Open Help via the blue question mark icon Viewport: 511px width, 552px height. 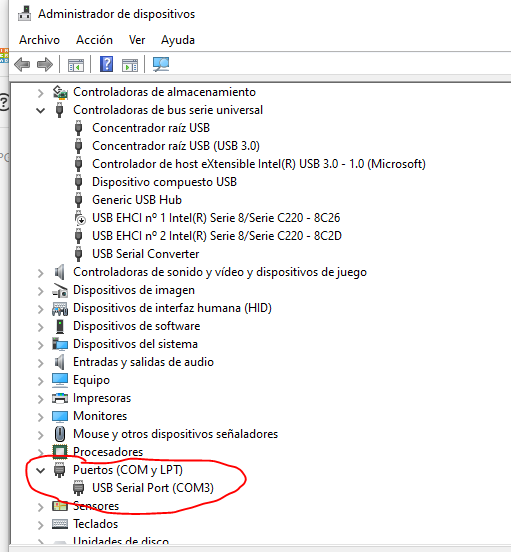pos(106,64)
